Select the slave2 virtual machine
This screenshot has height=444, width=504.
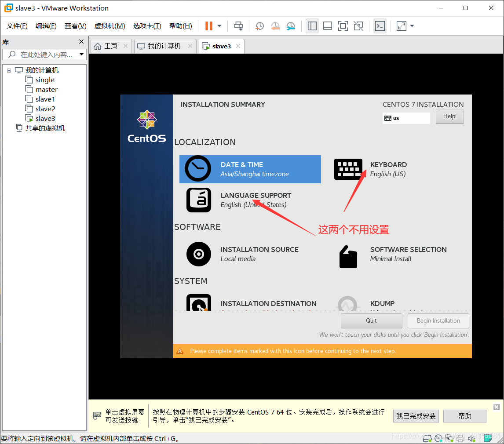click(x=45, y=109)
